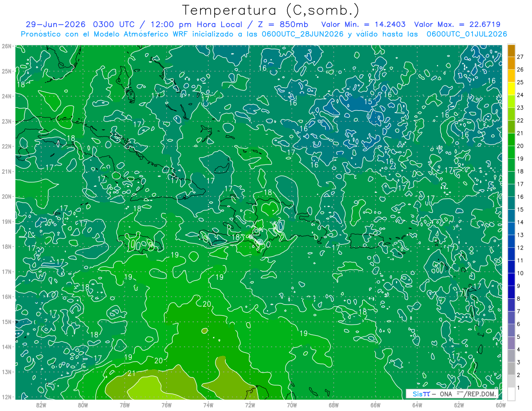Click the '27' label on color scale
Image resolution: width=532 pixels, height=411 pixels.
pos(520,57)
